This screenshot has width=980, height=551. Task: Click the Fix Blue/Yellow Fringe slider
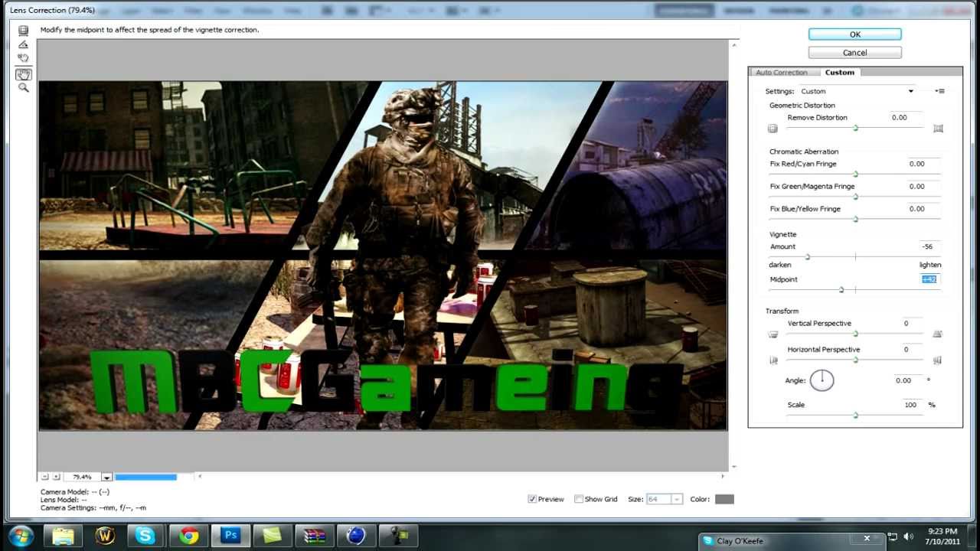pyautogui.click(x=855, y=220)
